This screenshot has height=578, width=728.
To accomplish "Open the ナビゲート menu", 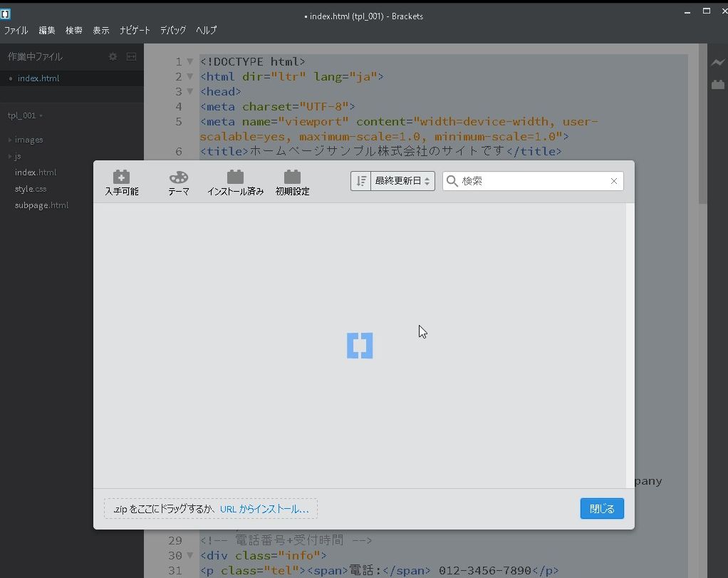I will coord(135,30).
